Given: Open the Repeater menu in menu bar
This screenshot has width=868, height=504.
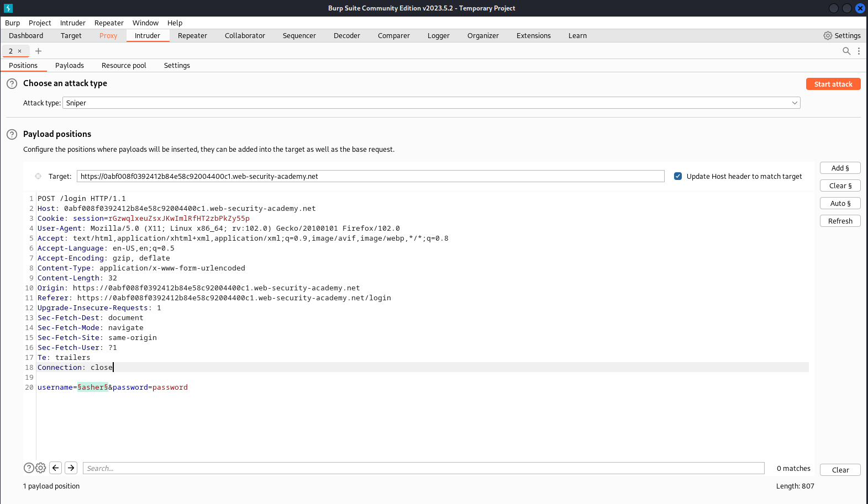Looking at the screenshot, I should click(x=109, y=23).
